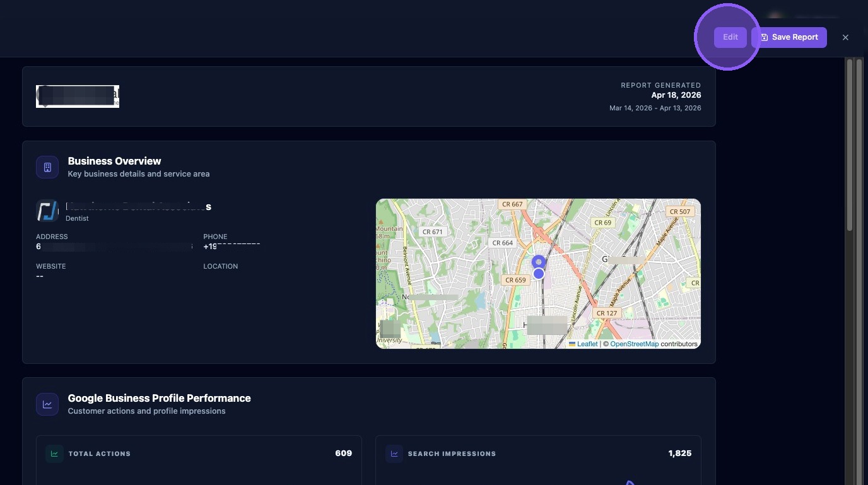The image size is (868, 485).
Task: Click the PHONE field label
Action: point(215,237)
